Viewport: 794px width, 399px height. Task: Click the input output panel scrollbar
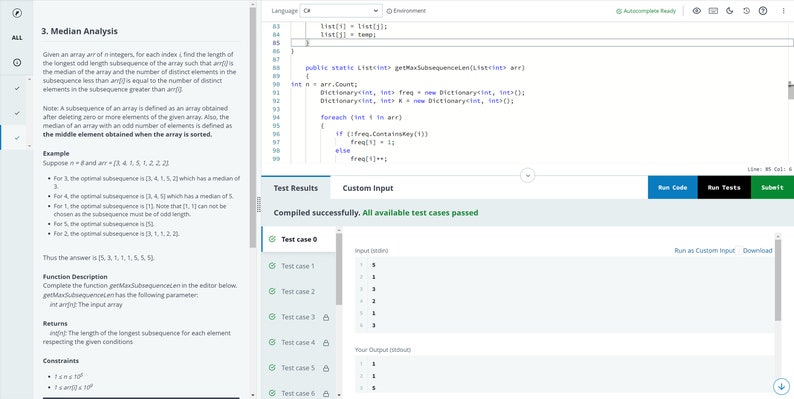click(778, 280)
